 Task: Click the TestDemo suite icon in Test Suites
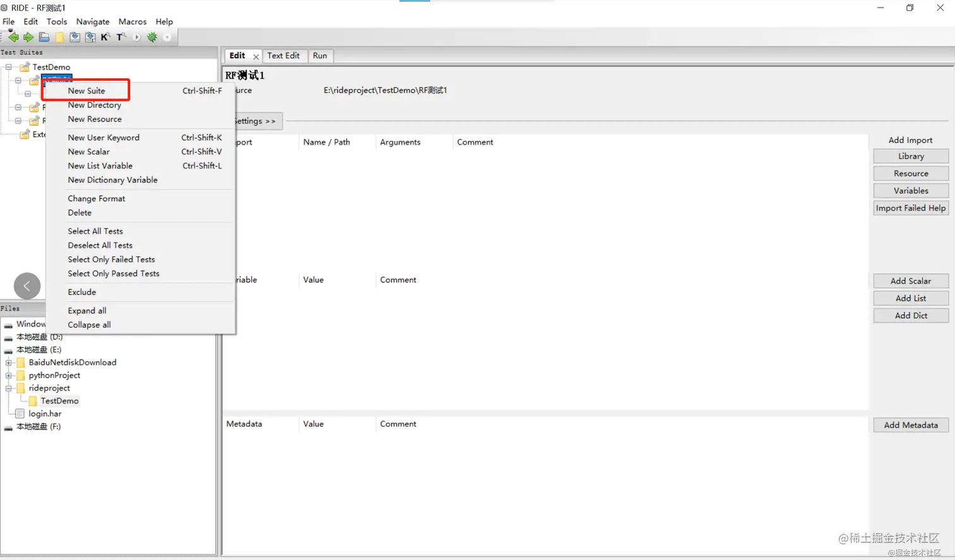pyautogui.click(x=25, y=67)
